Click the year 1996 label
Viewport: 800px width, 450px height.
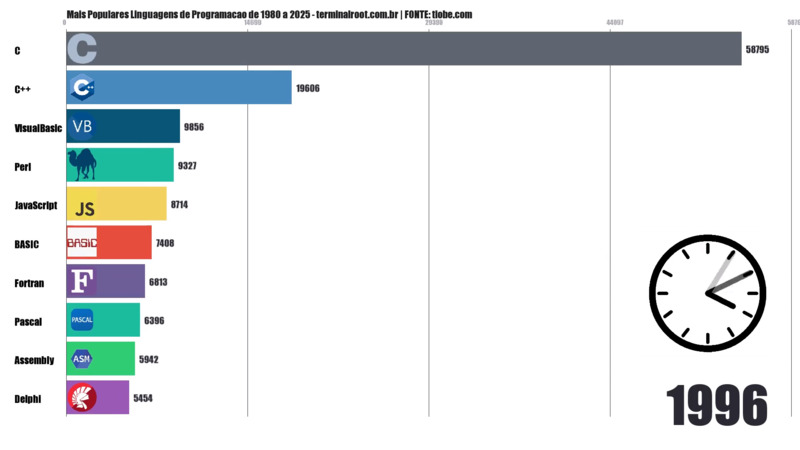(x=717, y=406)
